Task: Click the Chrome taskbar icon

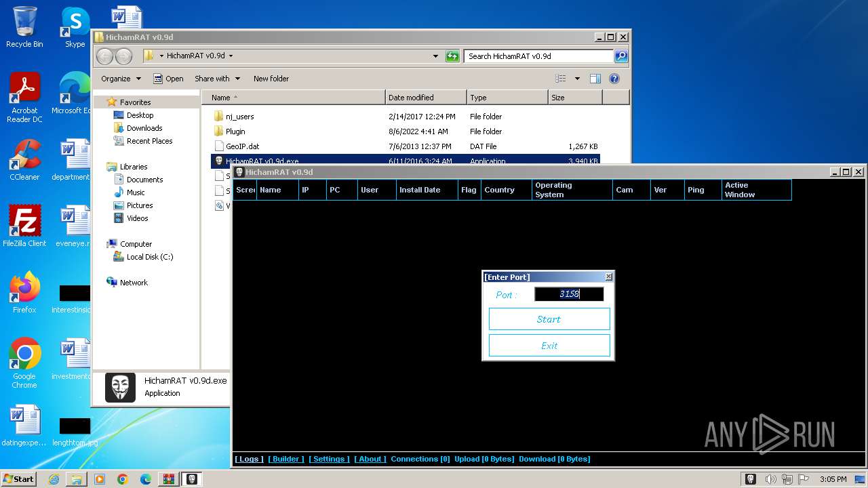Action: [x=122, y=479]
